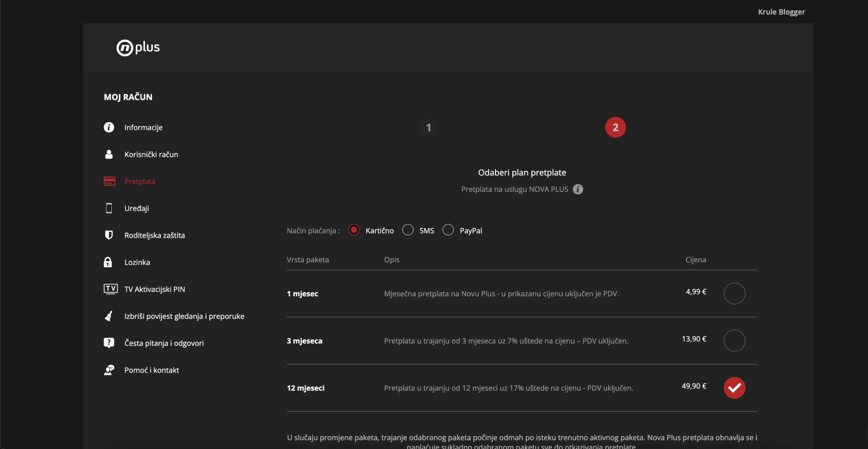Pick the 1 mjesec plan circle
This screenshot has height=449, width=868.
click(734, 294)
